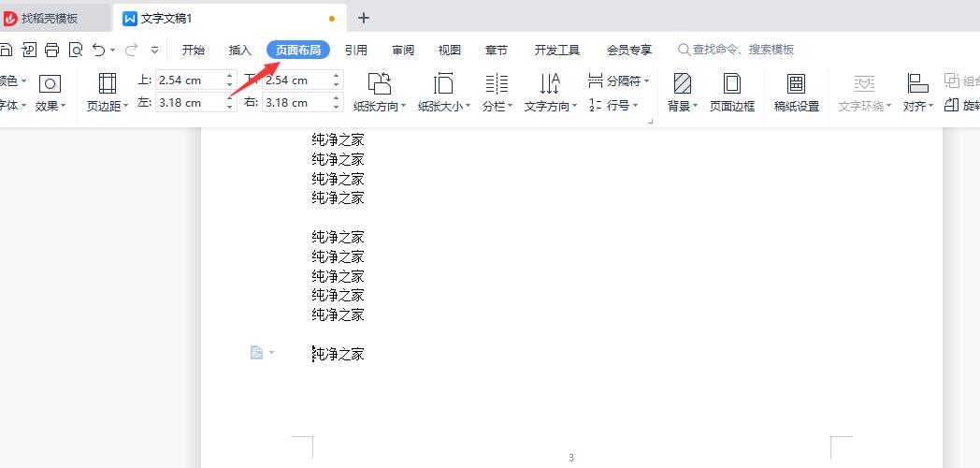Click the 纸张方向 orientation icon
This screenshot has height=468, width=980.
pos(380,83)
